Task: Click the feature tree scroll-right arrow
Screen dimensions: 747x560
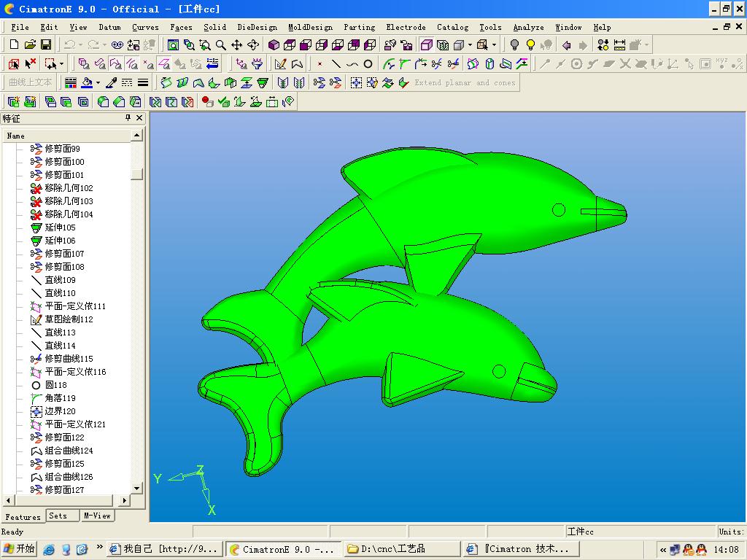Action: pos(124,500)
